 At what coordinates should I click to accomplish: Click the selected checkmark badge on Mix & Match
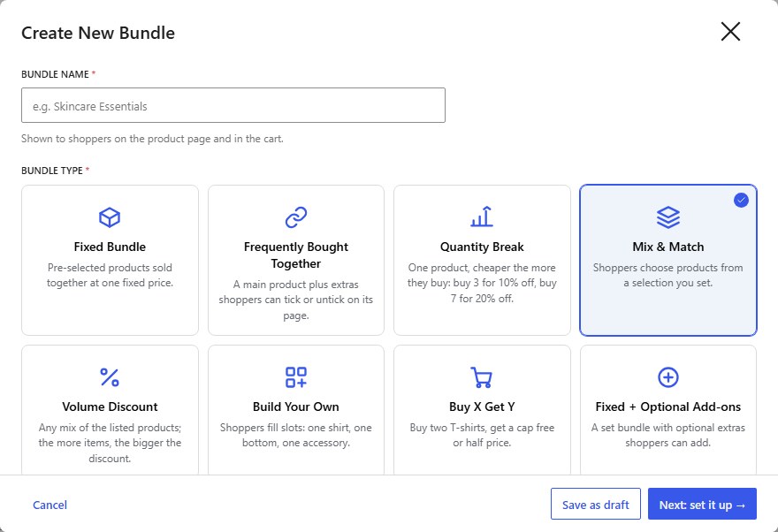coord(741,200)
